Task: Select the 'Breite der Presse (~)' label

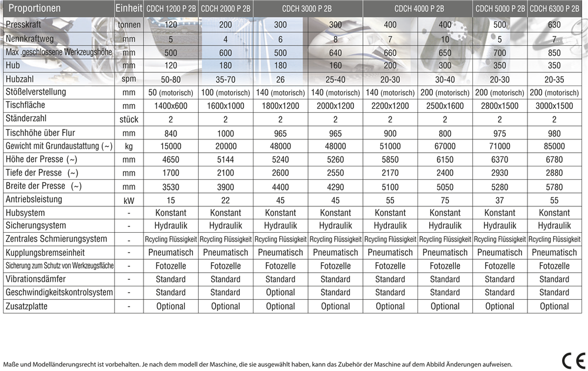Action: click(44, 186)
